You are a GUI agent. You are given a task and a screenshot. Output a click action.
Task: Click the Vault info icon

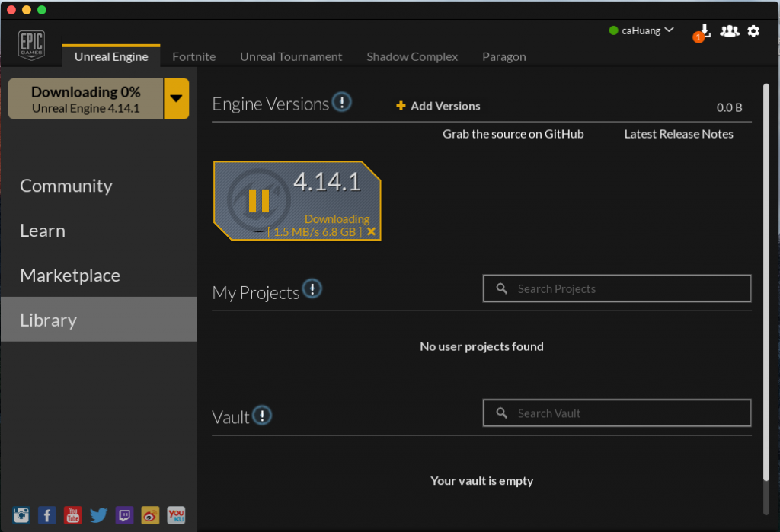[x=262, y=415]
